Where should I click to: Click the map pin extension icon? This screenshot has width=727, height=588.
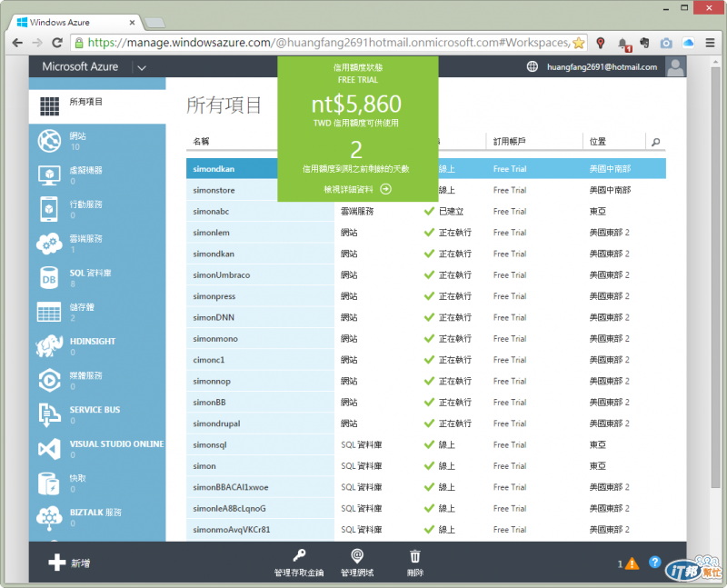pyautogui.click(x=601, y=43)
